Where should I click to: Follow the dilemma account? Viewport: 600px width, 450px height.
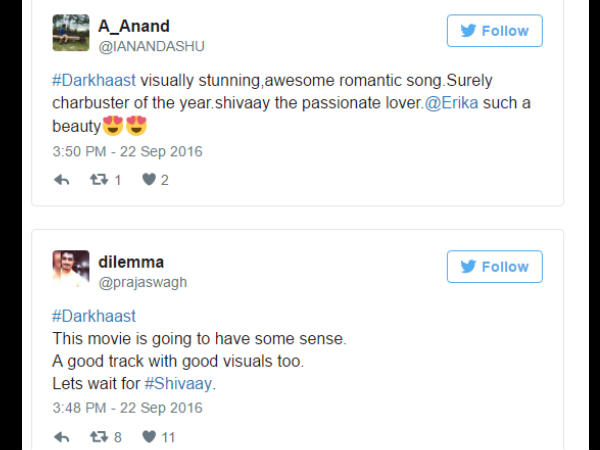(x=494, y=267)
